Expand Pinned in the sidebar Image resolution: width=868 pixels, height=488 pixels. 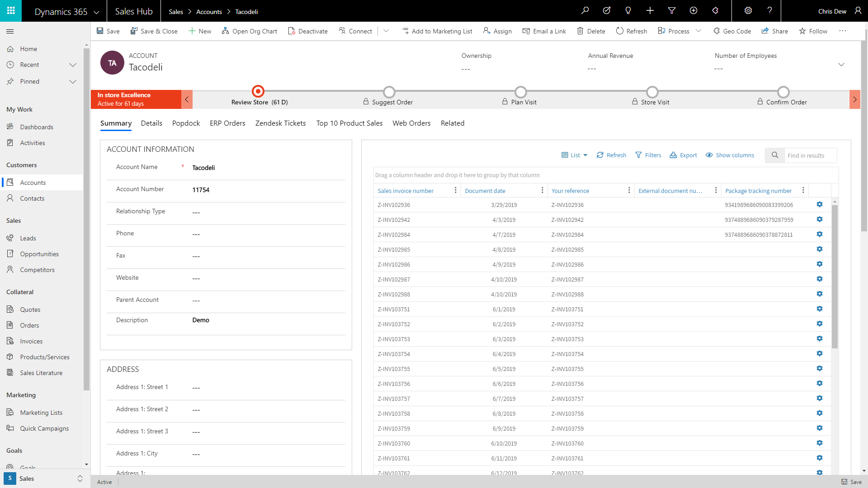tap(73, 82)
